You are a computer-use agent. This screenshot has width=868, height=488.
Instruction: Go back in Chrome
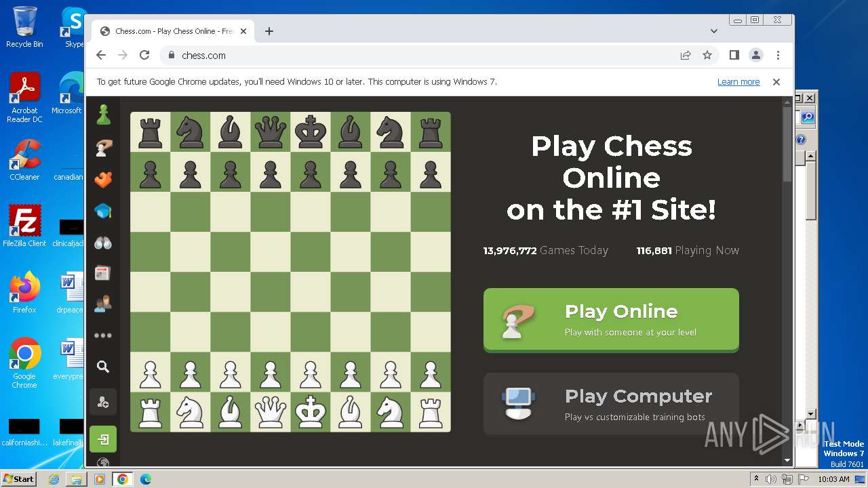[101, 56]
